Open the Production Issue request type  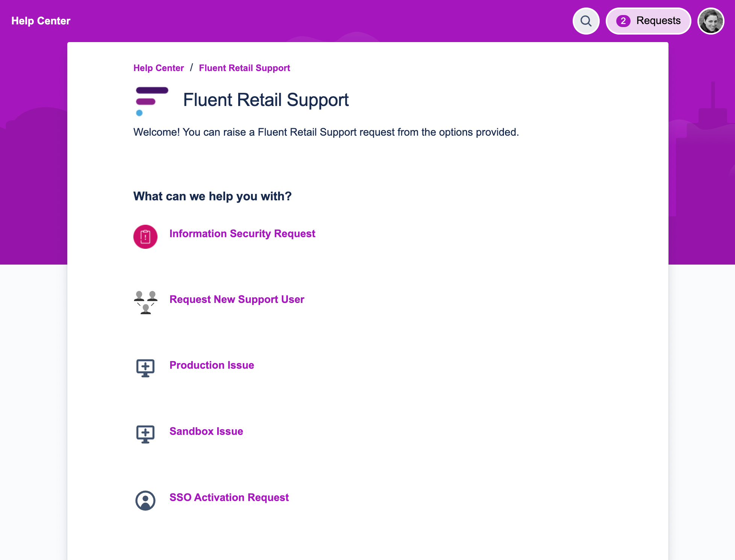pos(212,365)
